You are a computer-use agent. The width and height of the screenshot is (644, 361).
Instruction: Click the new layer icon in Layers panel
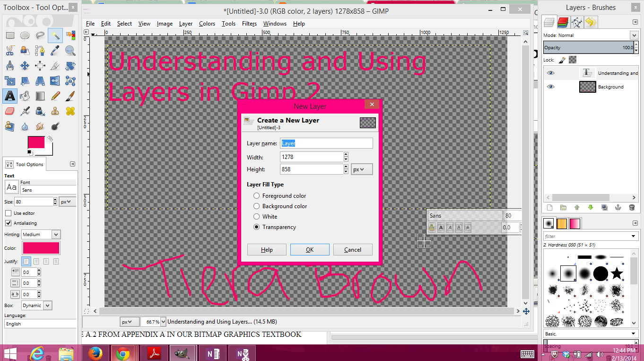549,207
